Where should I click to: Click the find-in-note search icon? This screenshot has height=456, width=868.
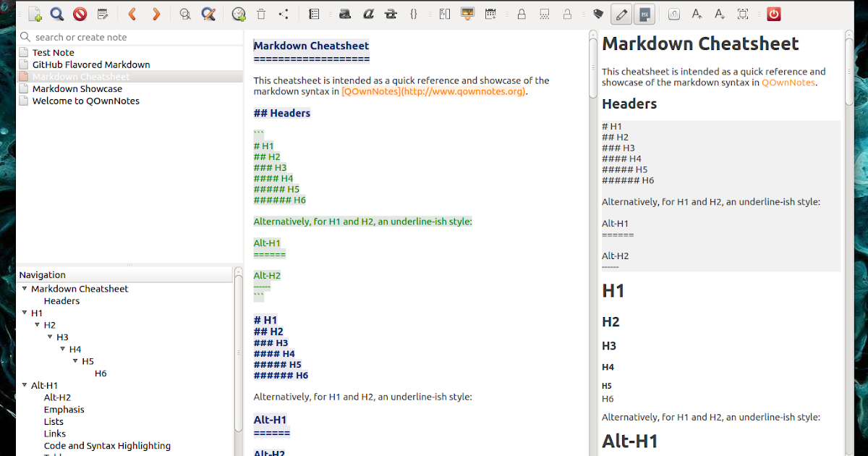coord(185,14)
